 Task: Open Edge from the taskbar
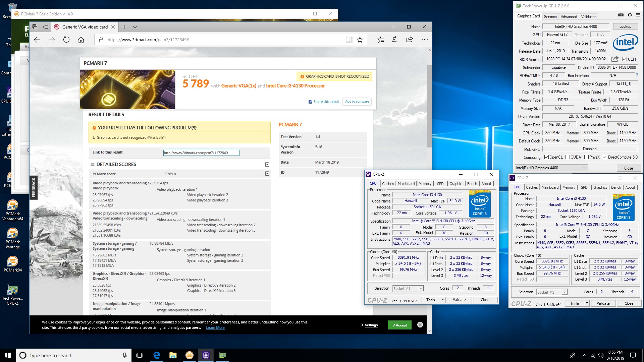click(x=157, y=355)
